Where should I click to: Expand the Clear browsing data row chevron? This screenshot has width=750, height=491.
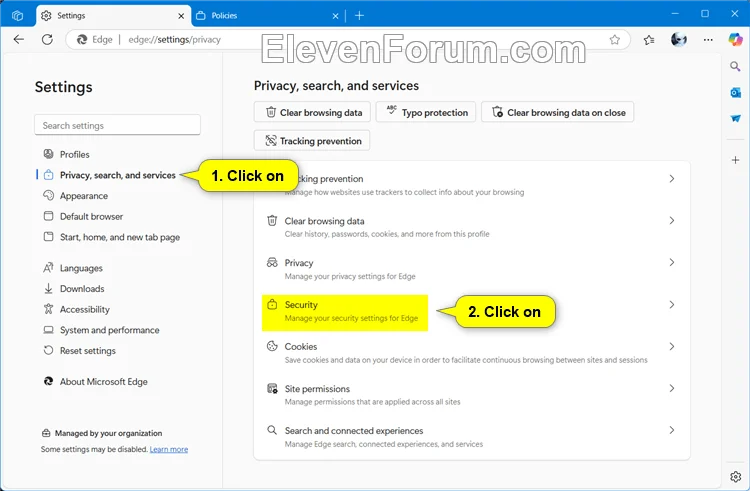(x=672, y=220)
